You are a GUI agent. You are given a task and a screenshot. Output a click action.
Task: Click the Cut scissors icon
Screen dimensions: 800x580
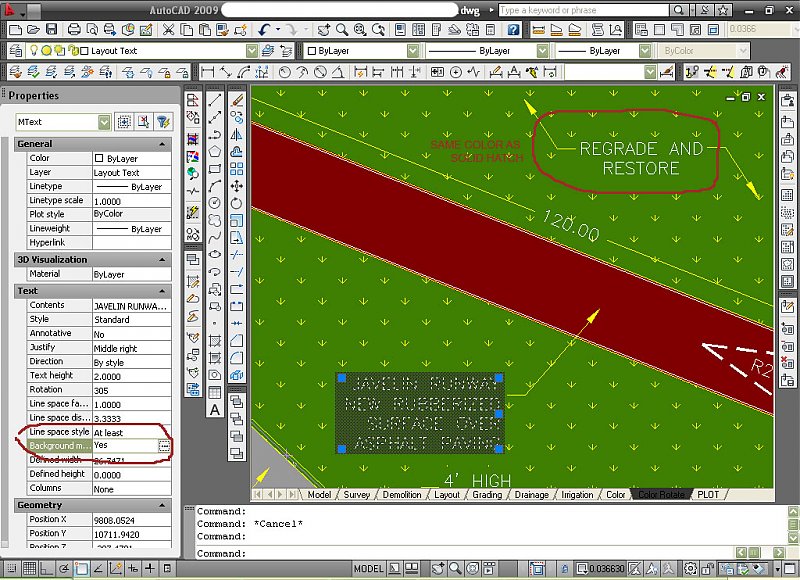[168, 30]
